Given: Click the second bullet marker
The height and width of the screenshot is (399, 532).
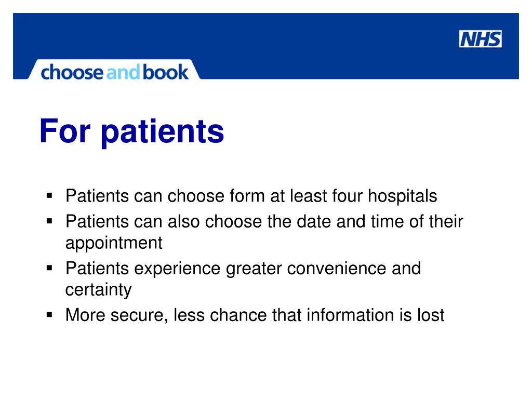Looking at the screenshot, I should pos(49,221).
